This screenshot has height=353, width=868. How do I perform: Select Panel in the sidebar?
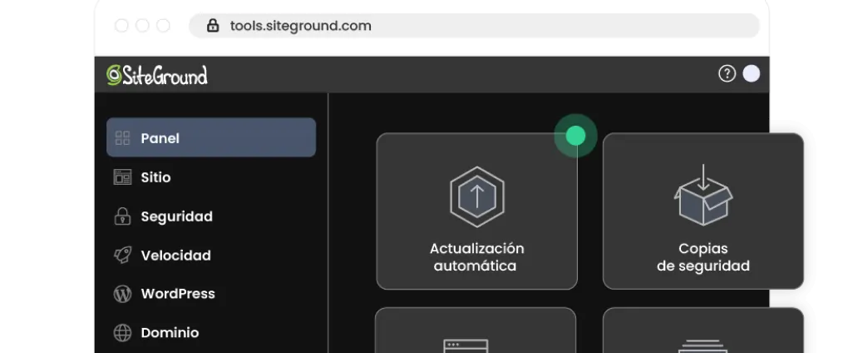tap(211, 137)
